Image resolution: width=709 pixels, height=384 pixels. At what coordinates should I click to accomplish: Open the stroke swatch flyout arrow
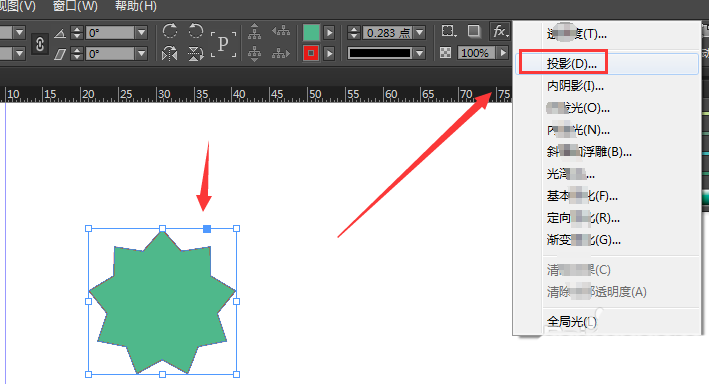click(330, 53)
